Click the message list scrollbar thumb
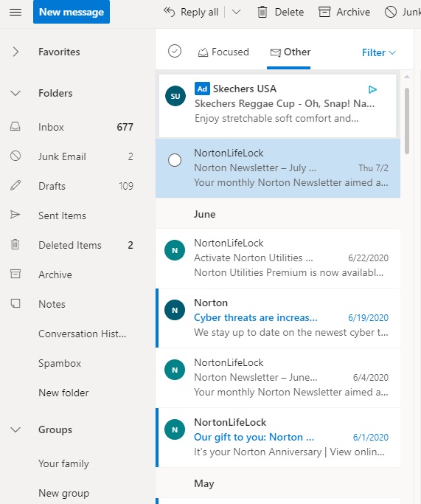 point(407,121)
